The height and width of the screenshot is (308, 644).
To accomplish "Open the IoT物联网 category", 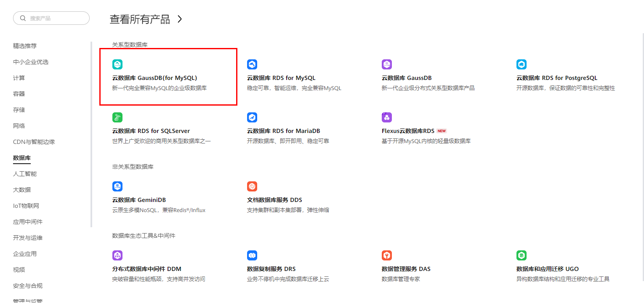I will (x=26, y=206).
